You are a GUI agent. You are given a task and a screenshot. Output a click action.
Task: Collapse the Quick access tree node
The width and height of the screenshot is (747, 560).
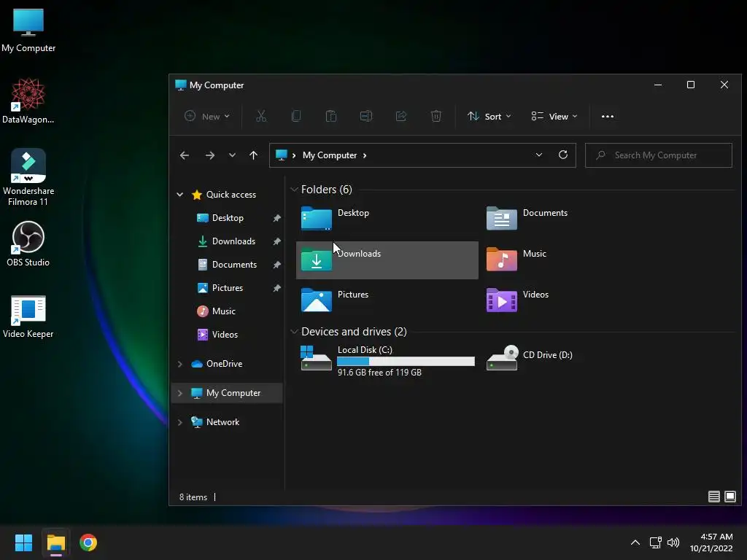180,194
